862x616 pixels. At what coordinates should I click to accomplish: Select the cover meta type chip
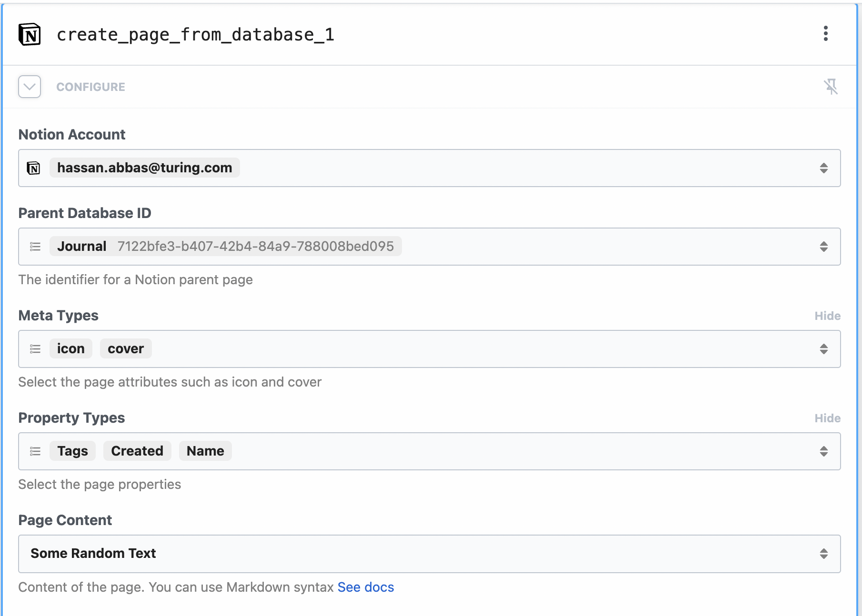pyautogui.click(x=126, y=349)
